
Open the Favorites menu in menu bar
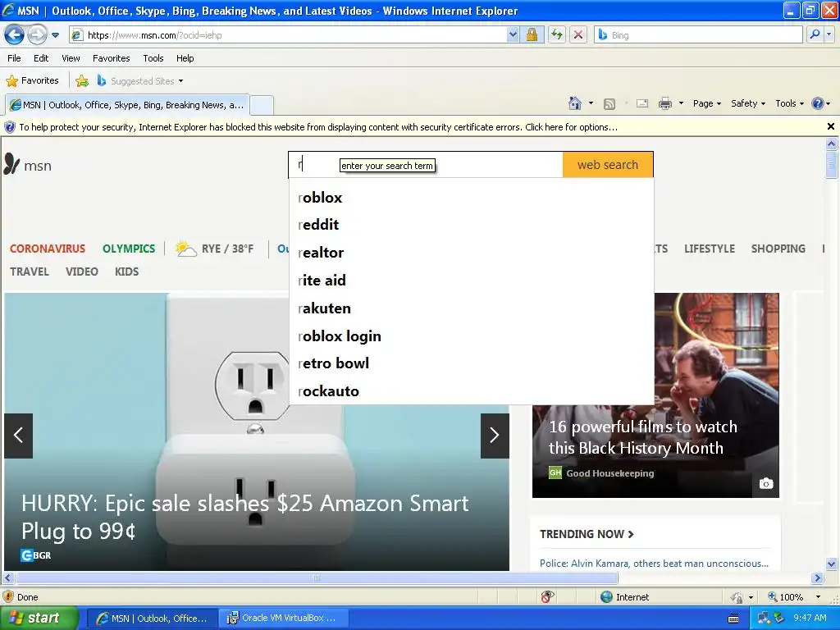(x=111, y=58)
